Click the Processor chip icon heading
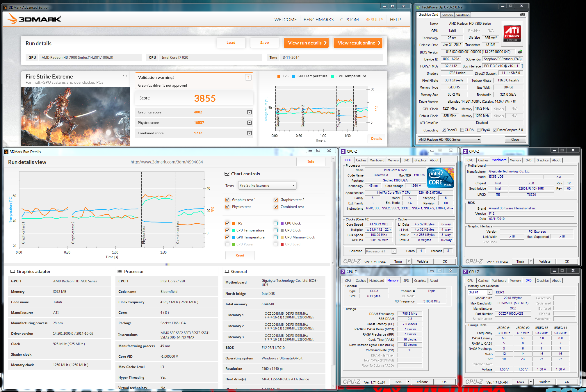 tap(120, 271)
